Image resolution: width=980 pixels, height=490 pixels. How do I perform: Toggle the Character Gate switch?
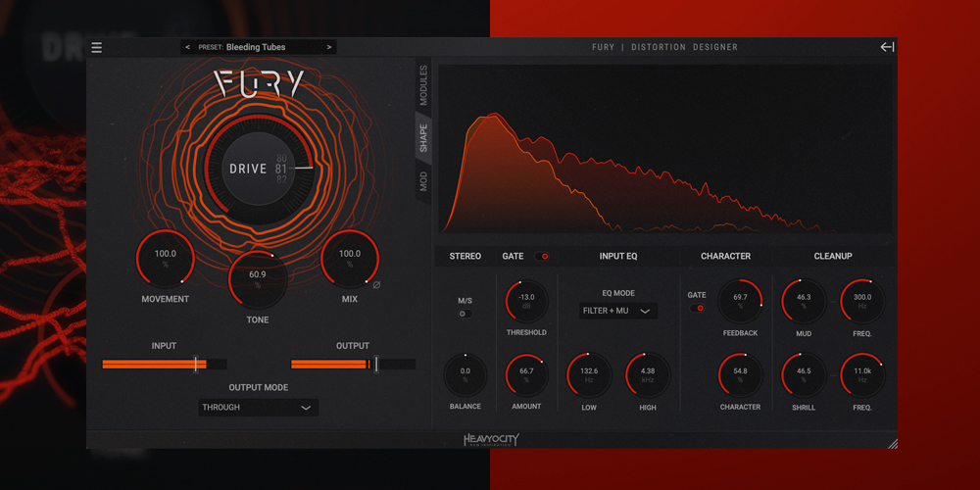(x=697, y=308)
